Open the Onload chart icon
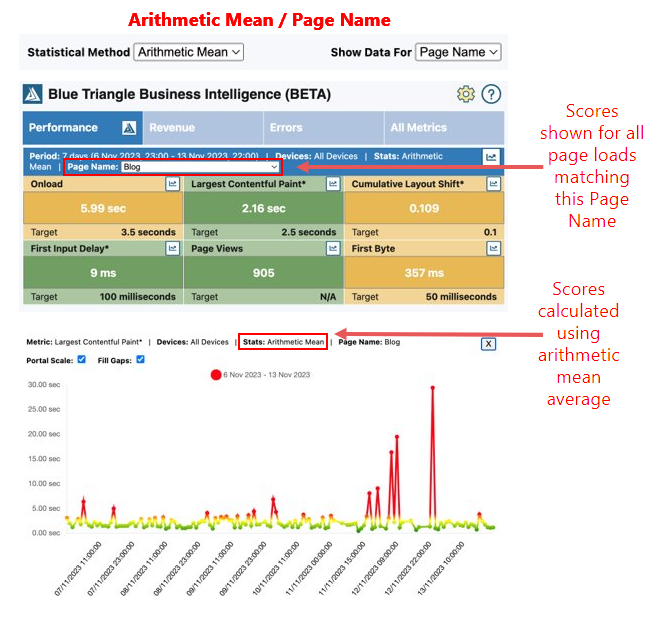The height and width of the screenshot is (624, 654). click(x=172, y=184)
